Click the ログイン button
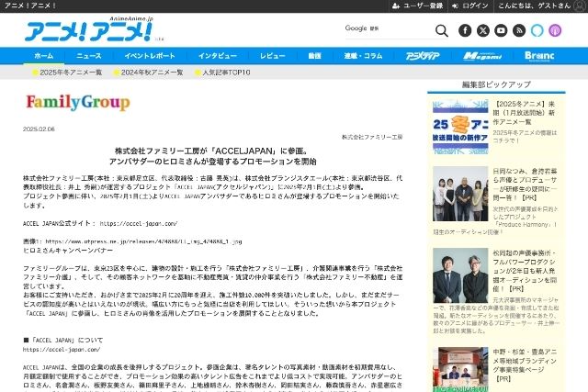 coord(469,6)
